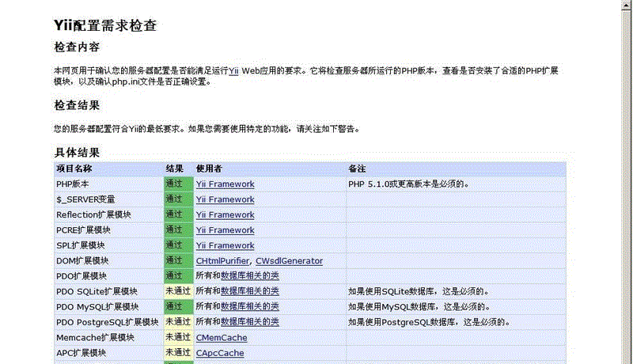Click Yii Framework link for PCRE扩展模块
The width and height of the screenshot is (633, 364).
coord(225,229)
